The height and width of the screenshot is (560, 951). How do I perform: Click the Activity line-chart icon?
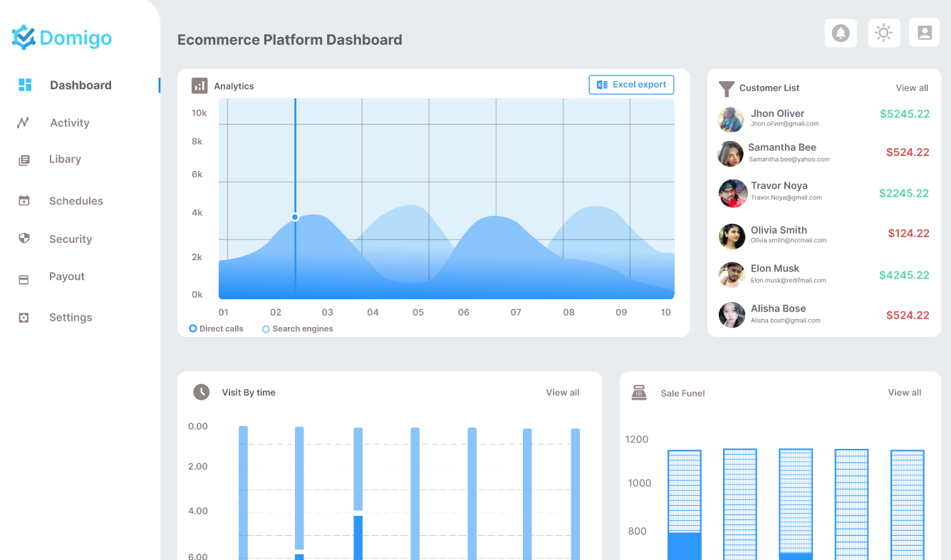point(23,123)
